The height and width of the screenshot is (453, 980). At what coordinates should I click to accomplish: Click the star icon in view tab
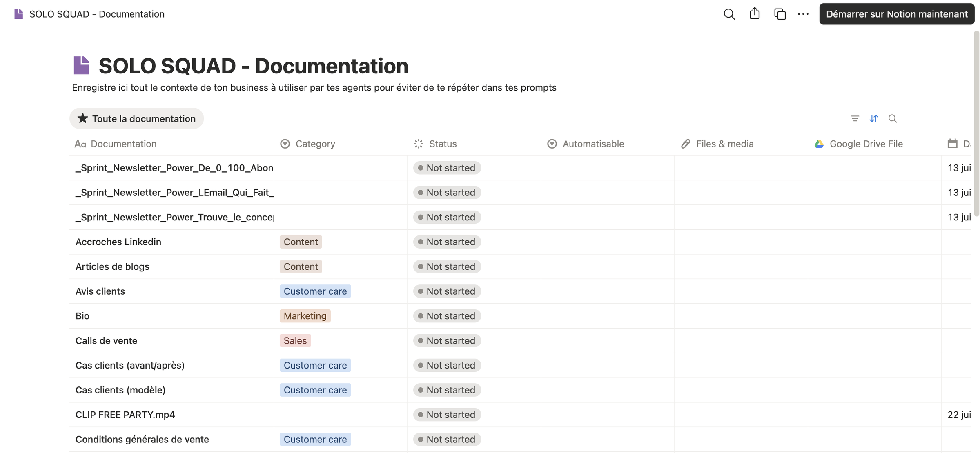[83, 118]
